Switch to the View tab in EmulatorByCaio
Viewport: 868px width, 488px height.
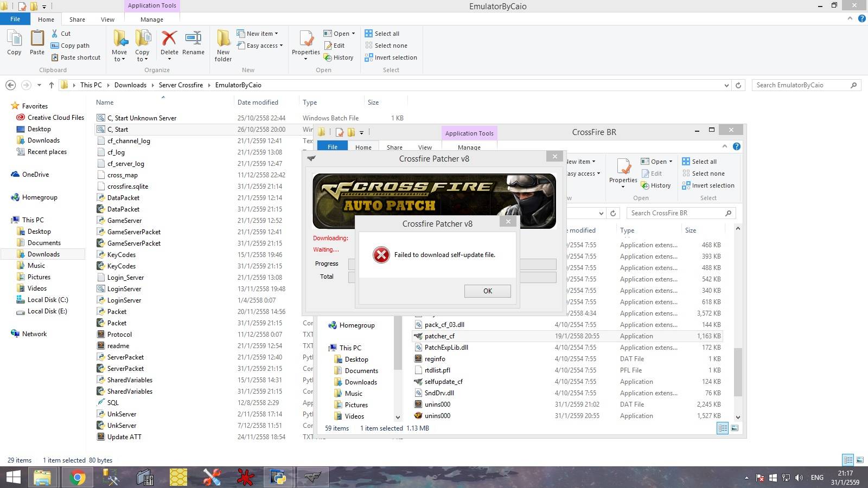(107, 20)
